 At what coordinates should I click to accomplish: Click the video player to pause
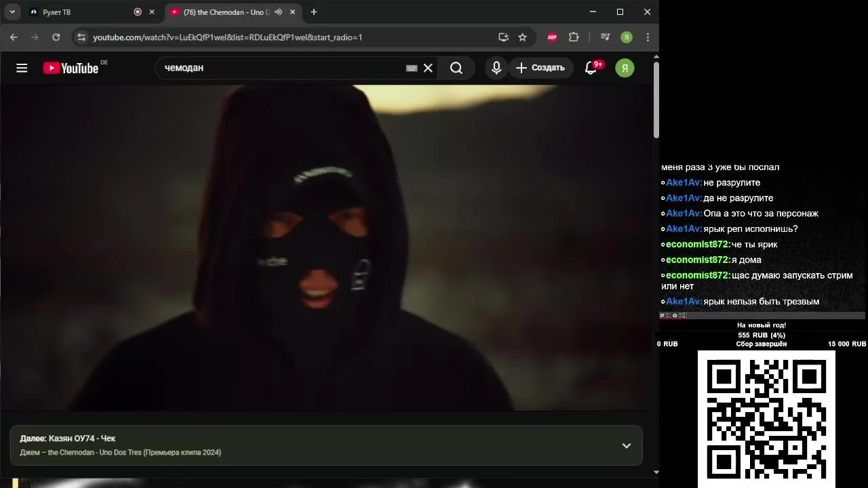tap(325, 247)
